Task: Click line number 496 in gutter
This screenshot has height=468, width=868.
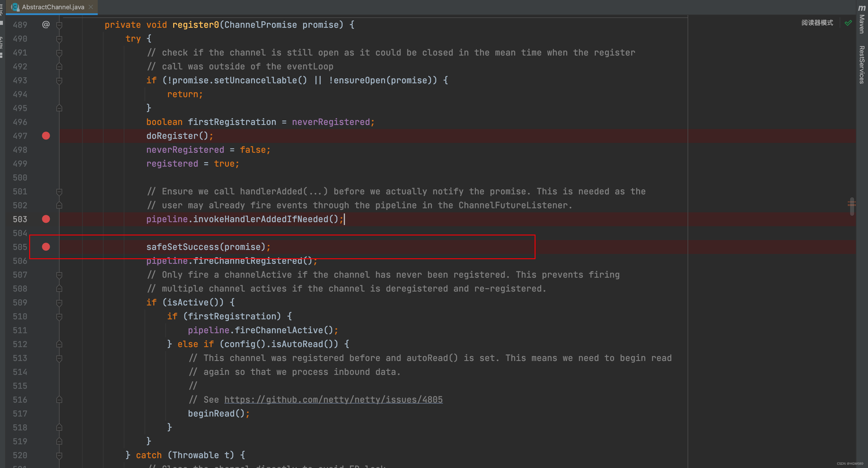Action: coord(20,122)
